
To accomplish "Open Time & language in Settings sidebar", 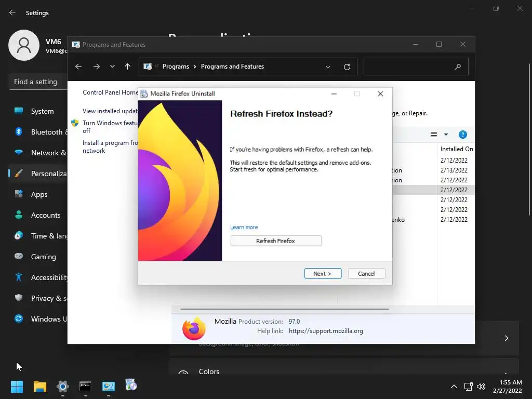I will tap(37, 236).
